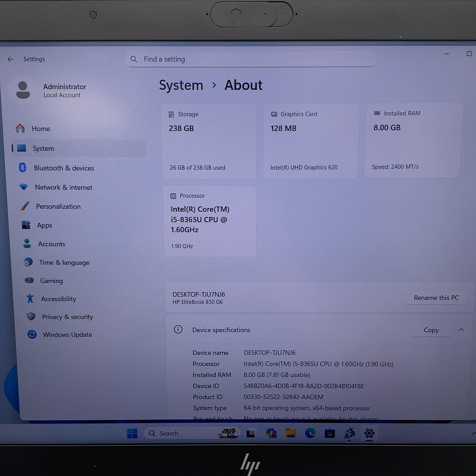Image resolution: width=476 pixels, height=476 pixels.
Task: Click the "HP EliteBook 850 G6" model text
Action: click(x=198, y=302)
